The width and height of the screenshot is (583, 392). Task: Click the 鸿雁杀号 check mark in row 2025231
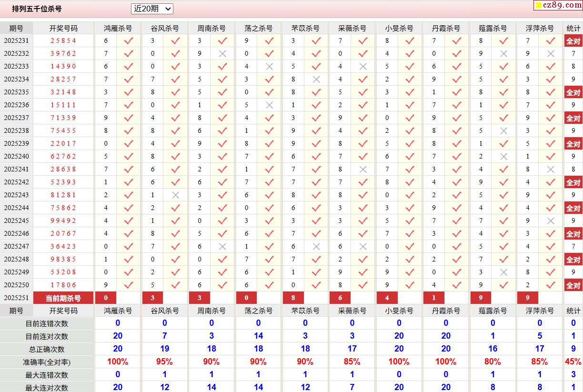tap(129, 41)
